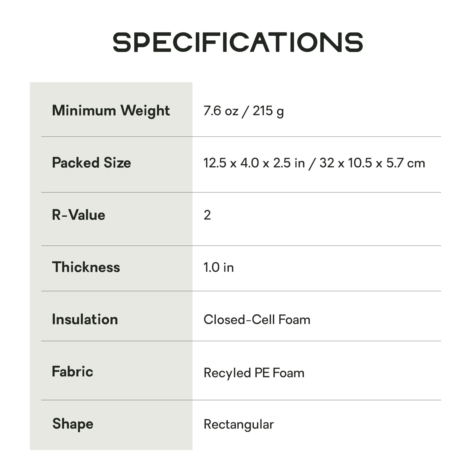The width and height of the screenshot is (476, 476).
Task: Click the word Size in Packed Size
Action: click(x=117, y=163)
